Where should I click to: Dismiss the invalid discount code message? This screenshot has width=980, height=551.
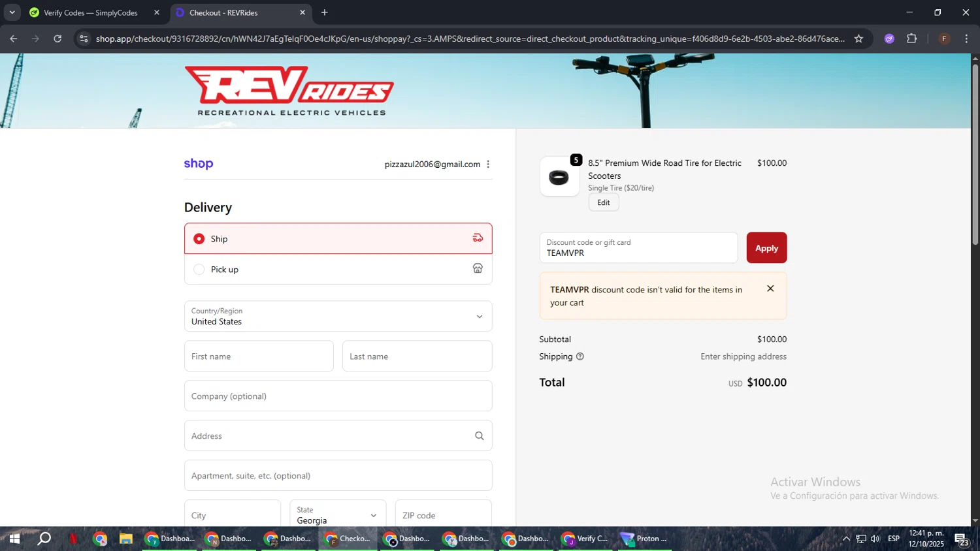pos(770,289)
